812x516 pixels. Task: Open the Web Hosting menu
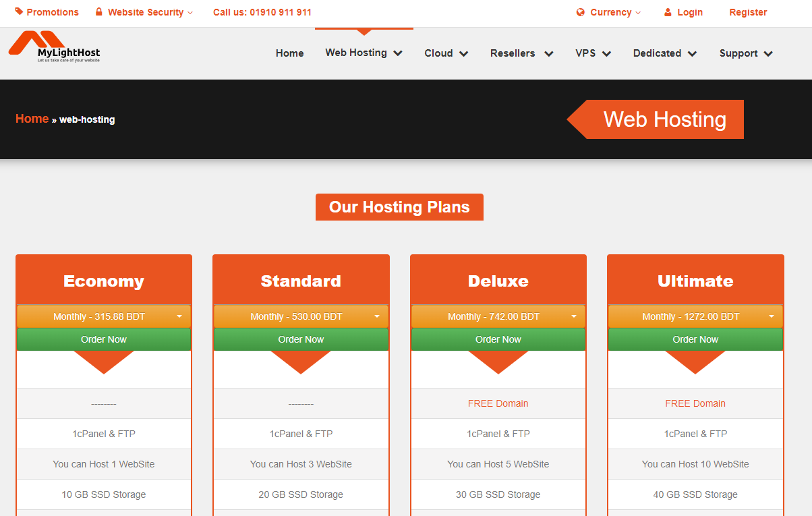[364, 53]
